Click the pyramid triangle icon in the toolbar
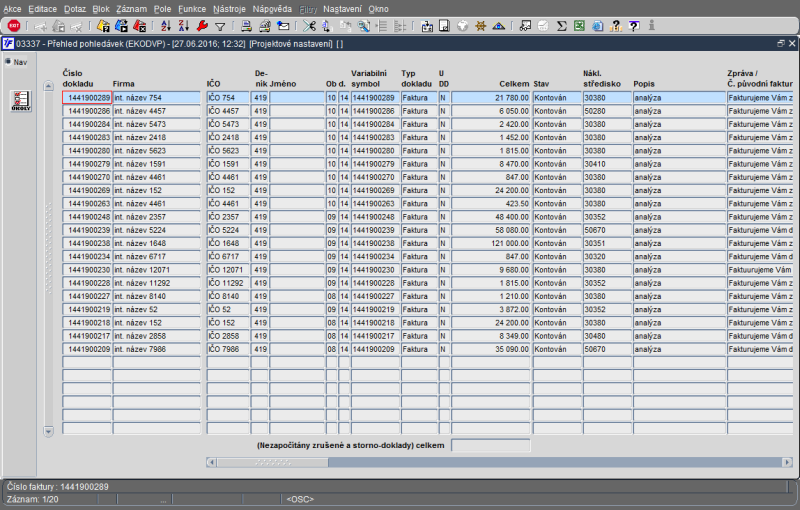The width and height of the screenshot is (800, 510). click(x=498, y=26)
